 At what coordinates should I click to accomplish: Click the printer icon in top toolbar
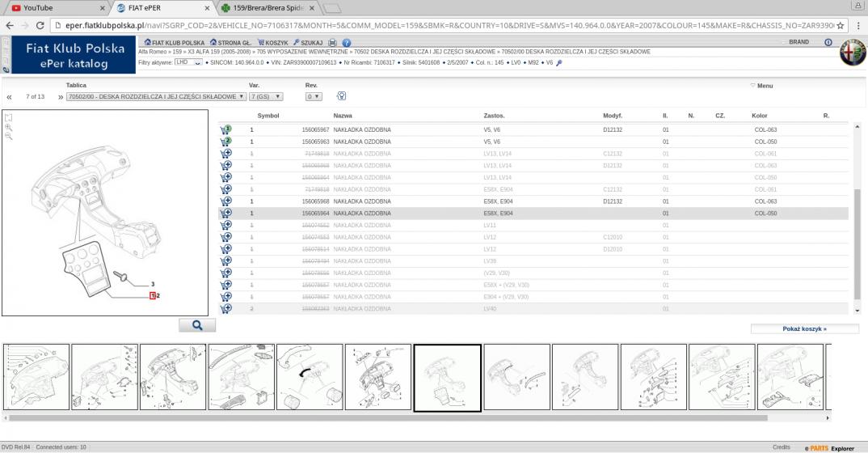click(333, 42)
